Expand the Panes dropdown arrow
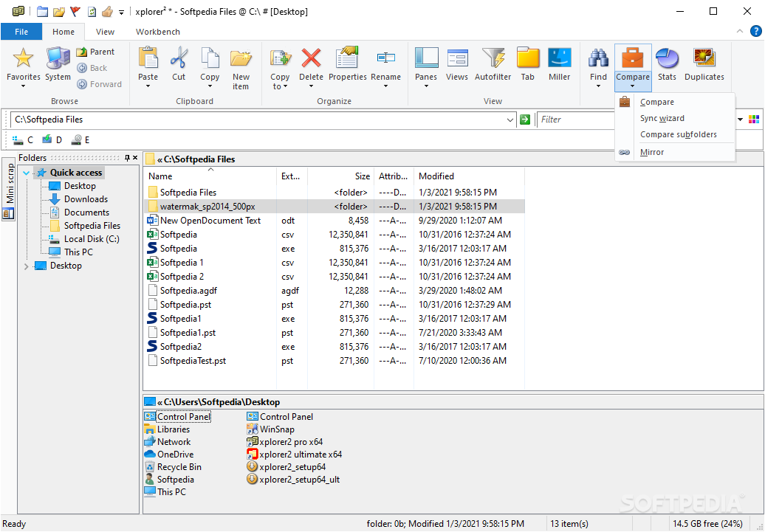This screenshot has width=765, height=532. tap(426, 87)
